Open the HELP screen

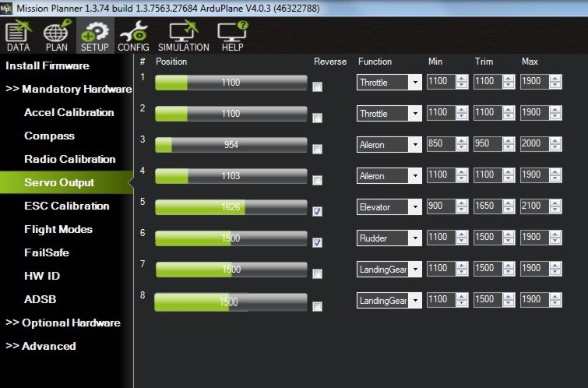[x=233, y=36]
